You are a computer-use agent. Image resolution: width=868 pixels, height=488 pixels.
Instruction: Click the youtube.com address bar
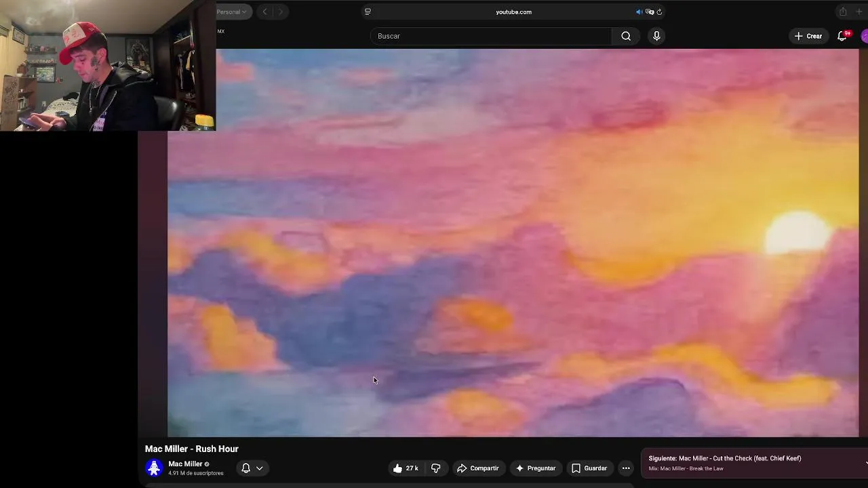coord(513,12)
